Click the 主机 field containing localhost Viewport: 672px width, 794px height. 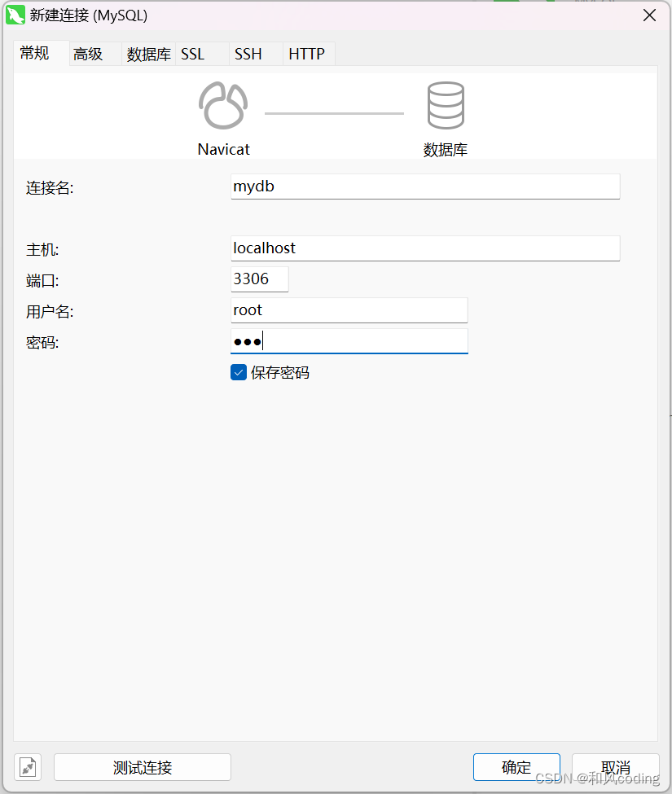pos(424,248)
